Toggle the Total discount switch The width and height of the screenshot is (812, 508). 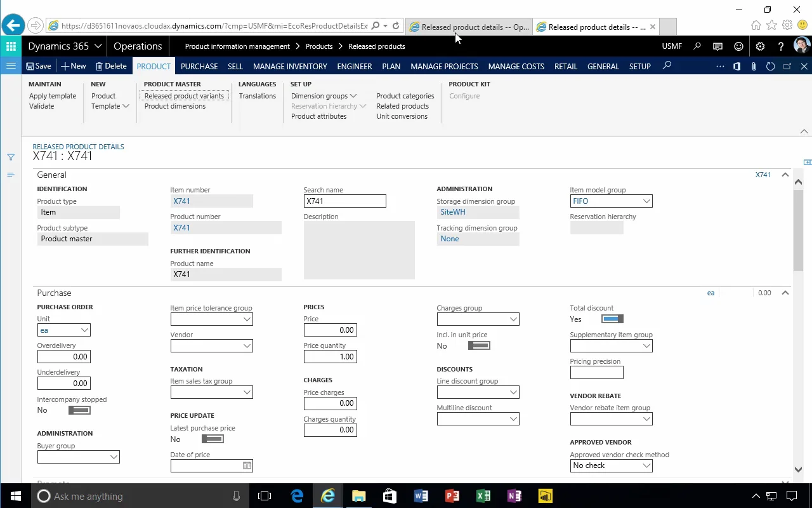click(612, 319)
